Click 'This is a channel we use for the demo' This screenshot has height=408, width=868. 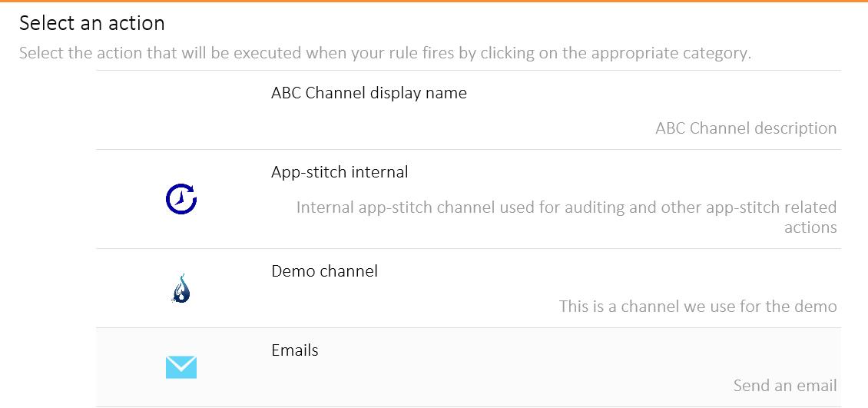[697, 307]
